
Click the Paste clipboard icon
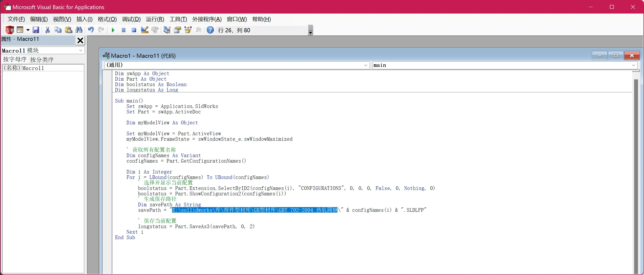click(x=68, y=30)
